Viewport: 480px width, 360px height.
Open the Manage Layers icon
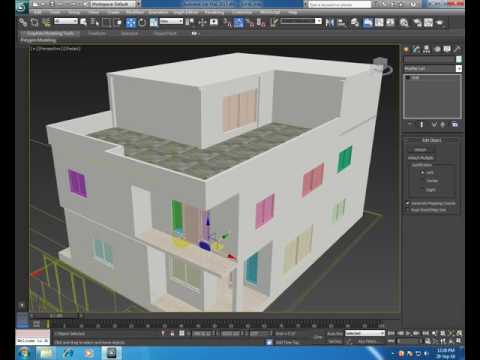pyautogui.click(x=355, y=22)
